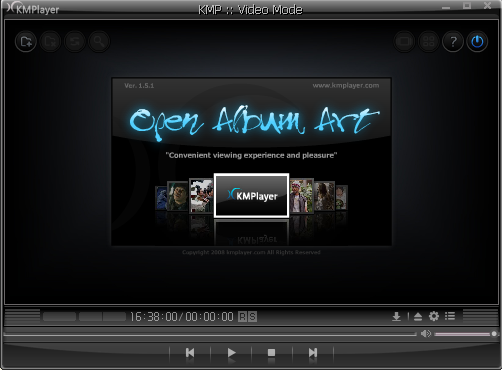Image resolution: width=502 pixels, height=370 pixels.
Task: Open the gear settings control box
Action: 434,316
